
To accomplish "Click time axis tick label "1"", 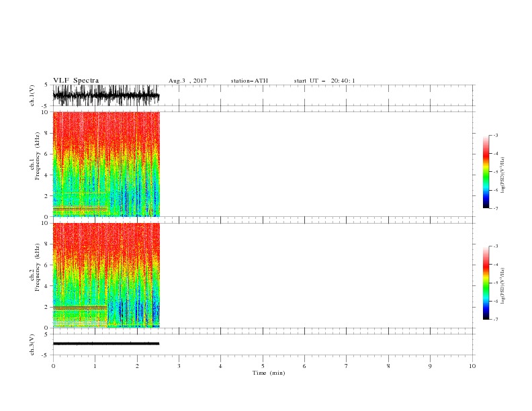I will (95, 366).
